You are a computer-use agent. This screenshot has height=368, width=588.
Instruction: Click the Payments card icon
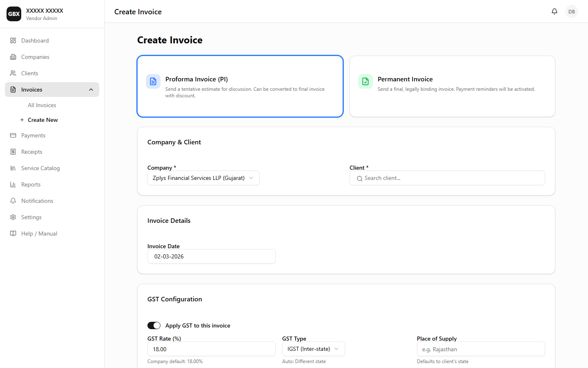pos(13,135)
